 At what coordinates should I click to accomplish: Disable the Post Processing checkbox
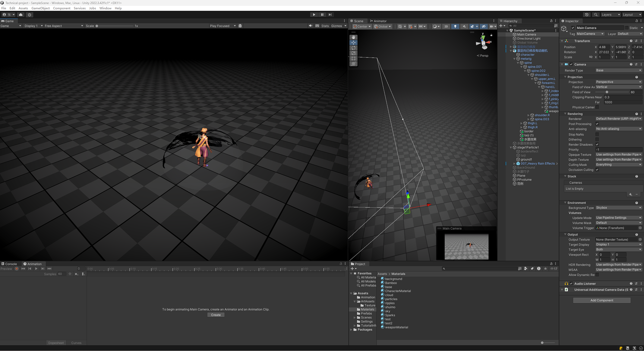pos(597,124)
